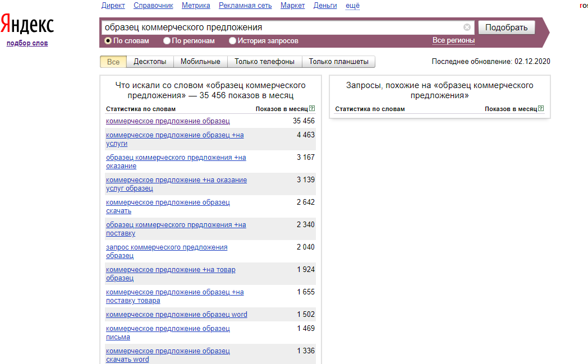Open query 'коммерческое предложение образец письма'
The image size is (588, 364).
pyautogui.click(x=168, y=333)
